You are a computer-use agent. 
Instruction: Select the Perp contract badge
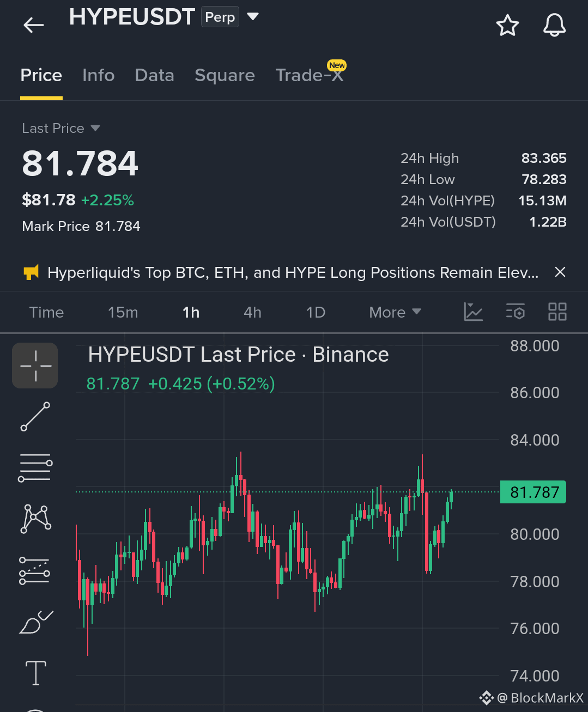[x=220, y=17]
